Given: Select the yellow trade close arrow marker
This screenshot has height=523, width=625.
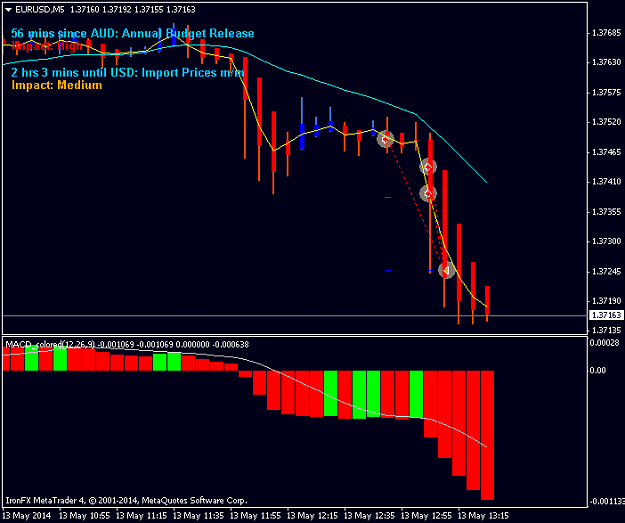Looking at the screenshot, I should coord(446,270).
